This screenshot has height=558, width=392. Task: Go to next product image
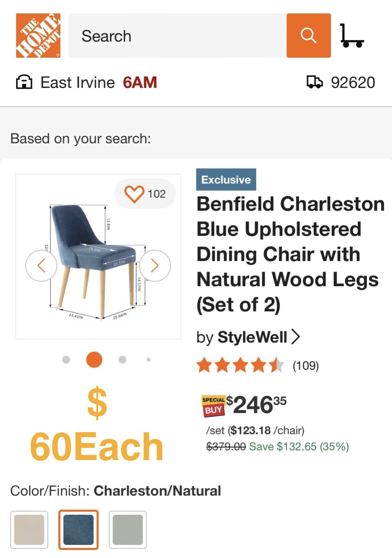(155, 265)
